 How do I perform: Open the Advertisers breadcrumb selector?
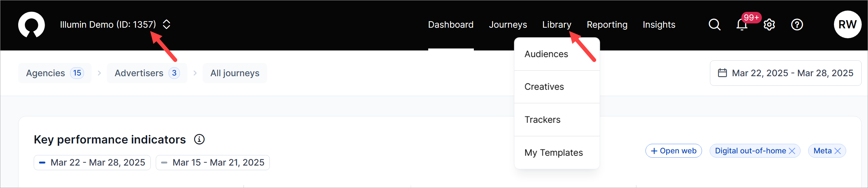146,73
